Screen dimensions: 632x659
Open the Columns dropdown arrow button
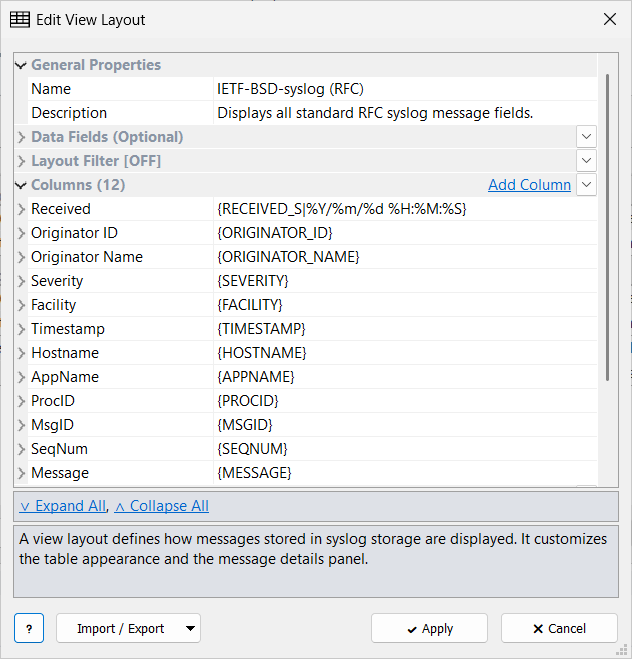click(x=587, y=185)
